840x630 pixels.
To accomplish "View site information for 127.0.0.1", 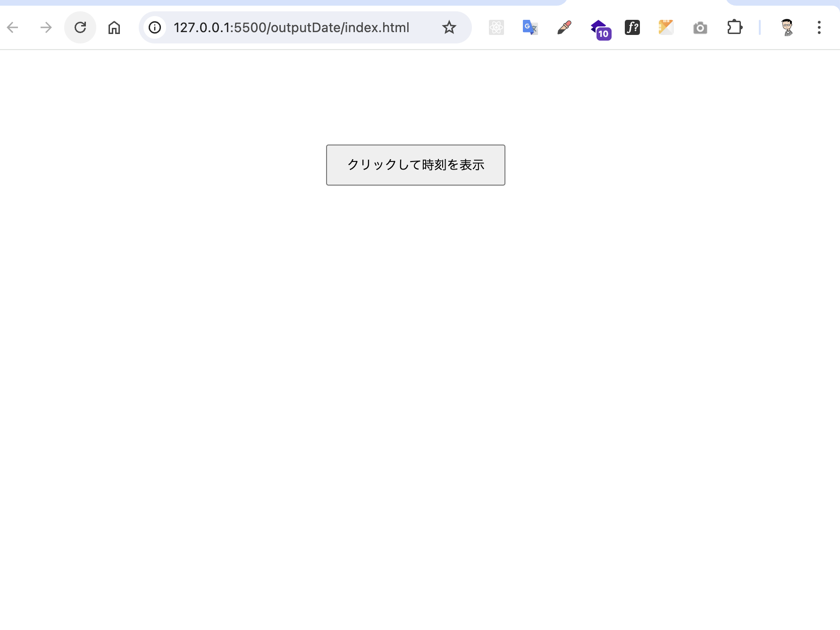I will click(154, 27).
